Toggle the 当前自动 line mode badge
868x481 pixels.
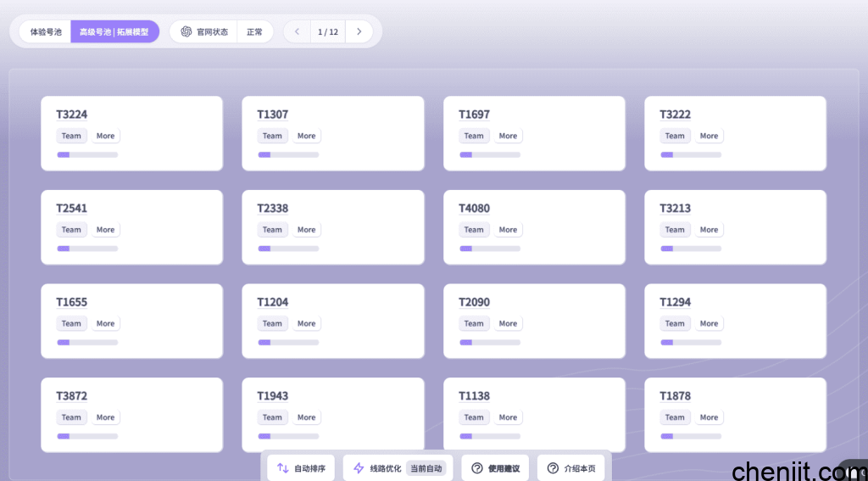point(426,468)
